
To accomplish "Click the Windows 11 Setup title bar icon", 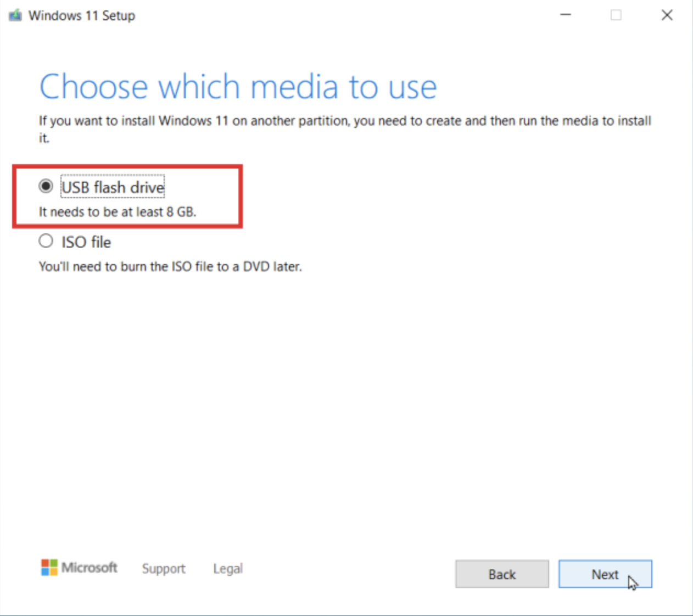I will coord(15,15).
